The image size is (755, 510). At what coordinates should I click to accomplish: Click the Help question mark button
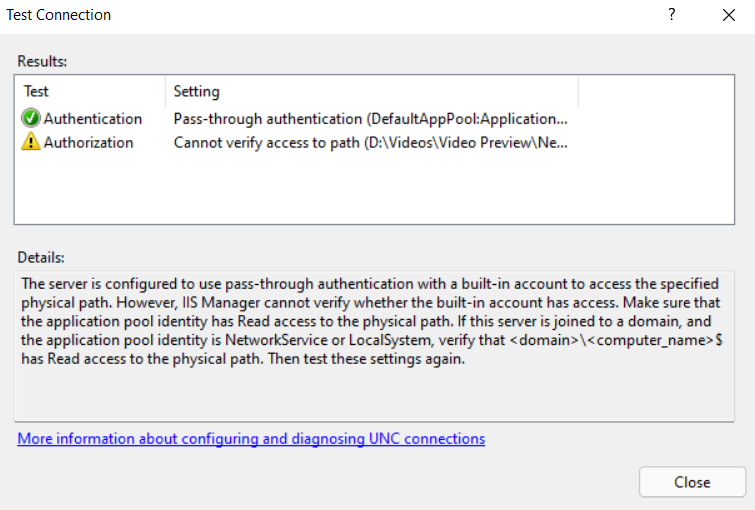[x=672, y=15]
